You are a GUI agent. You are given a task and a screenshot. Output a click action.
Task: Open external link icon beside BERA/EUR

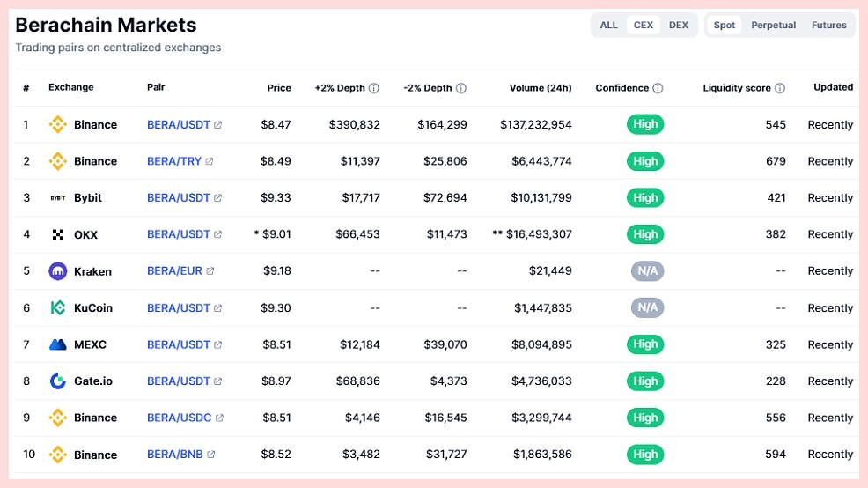click(210, 270)
